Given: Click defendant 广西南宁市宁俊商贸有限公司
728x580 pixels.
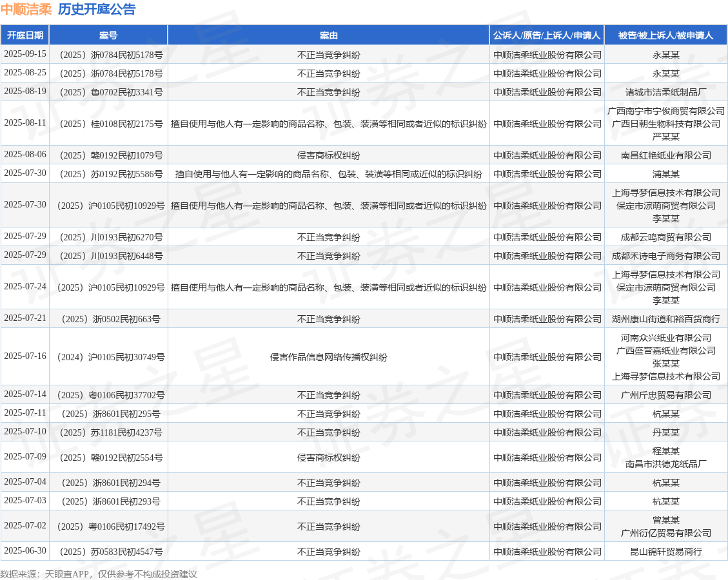Looking at the screenshot, I should coord(666,111).
